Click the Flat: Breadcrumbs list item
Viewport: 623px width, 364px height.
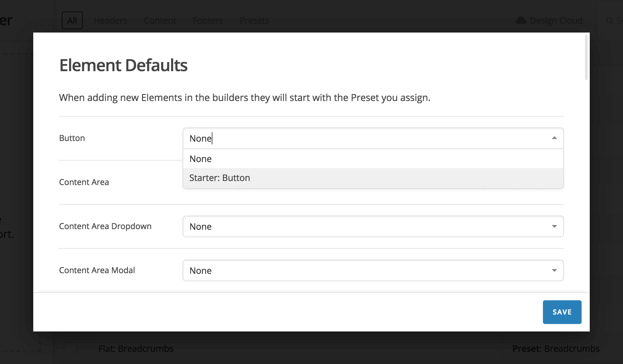[136, 348]
